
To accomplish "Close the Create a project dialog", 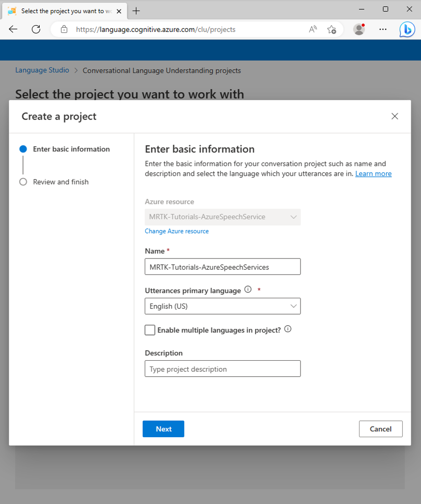I will click(395, 116).
